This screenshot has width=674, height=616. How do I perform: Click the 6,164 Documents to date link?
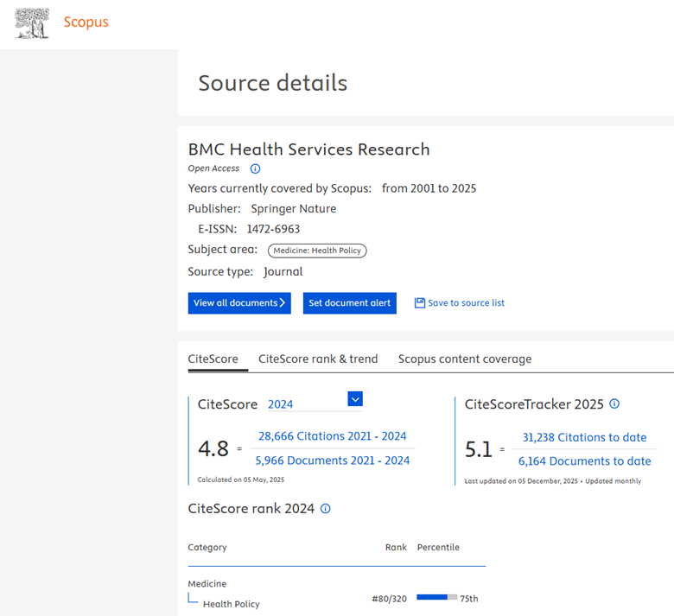click(x=584, y=461)
